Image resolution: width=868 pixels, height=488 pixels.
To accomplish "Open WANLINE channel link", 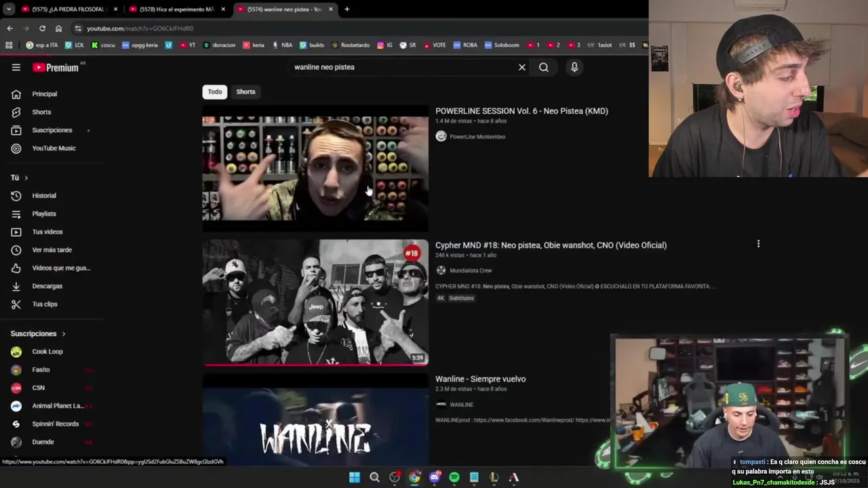I will 461,405.
